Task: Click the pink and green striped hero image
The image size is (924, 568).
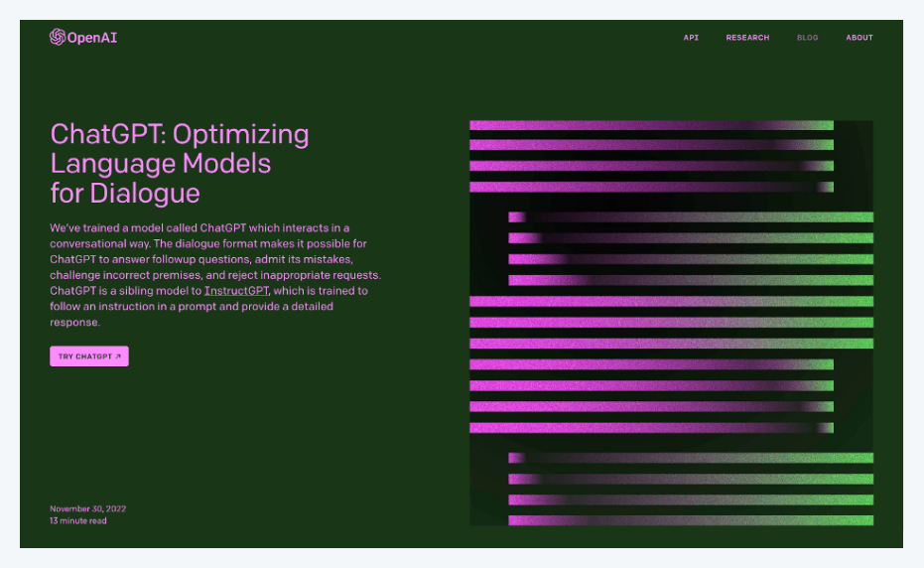Action: (x=671, y=323)
